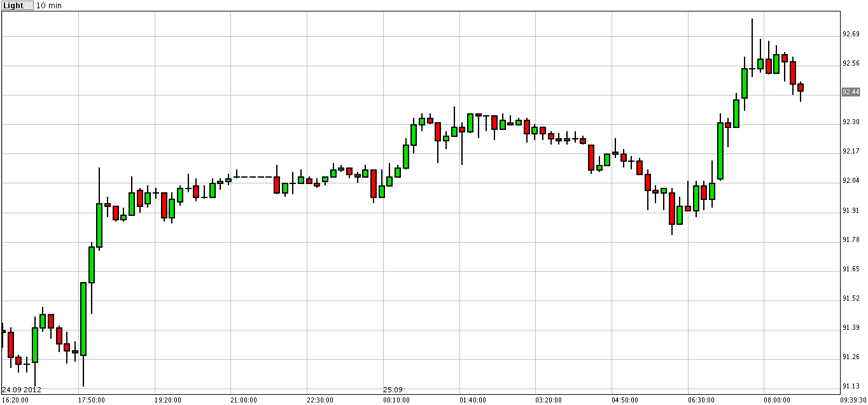Click the 92.04 price axis label
Image resolution: width=868 pixels, height=405 pixels.
(851, 181)
